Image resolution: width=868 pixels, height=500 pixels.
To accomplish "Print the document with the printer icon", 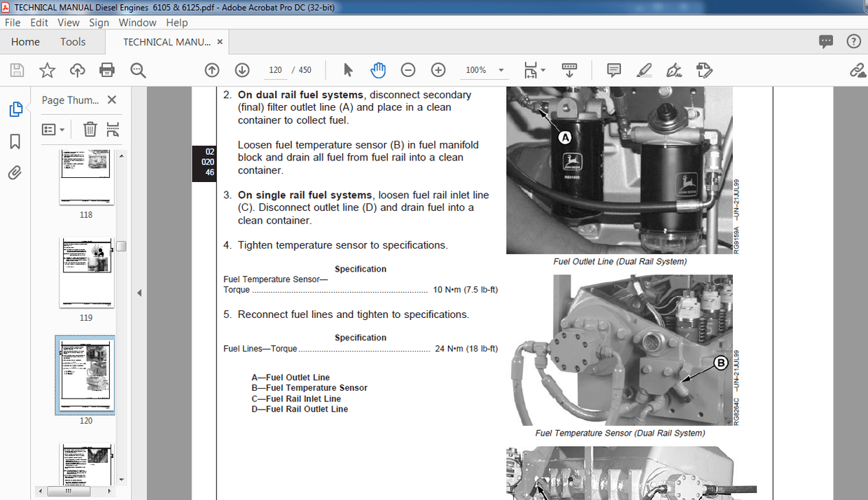I will [107, 70].
